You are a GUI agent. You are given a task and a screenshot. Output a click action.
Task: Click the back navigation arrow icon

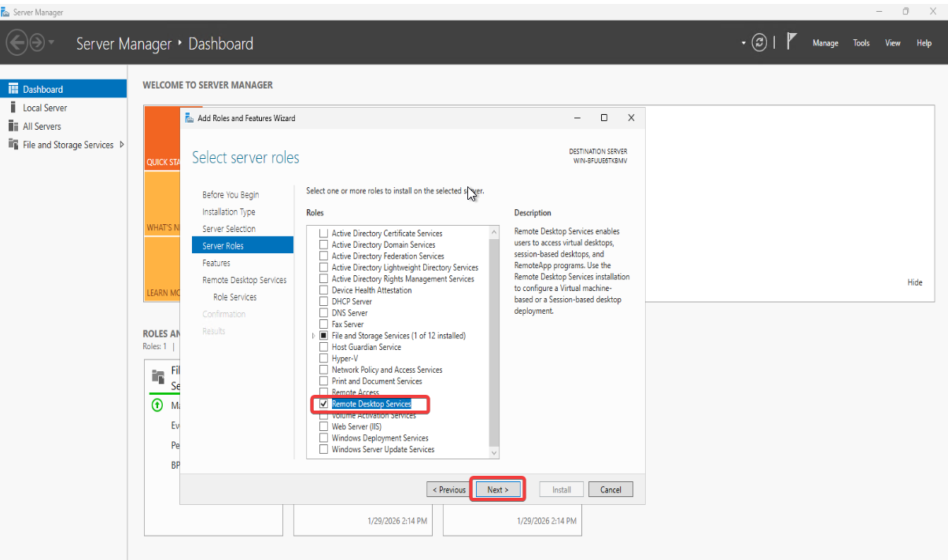(17, 43)
